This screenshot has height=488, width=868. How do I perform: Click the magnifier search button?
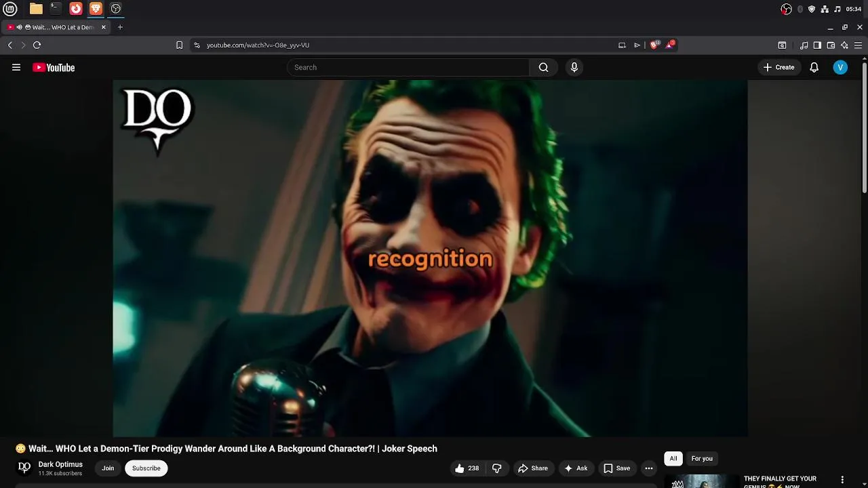coord(543,67)
